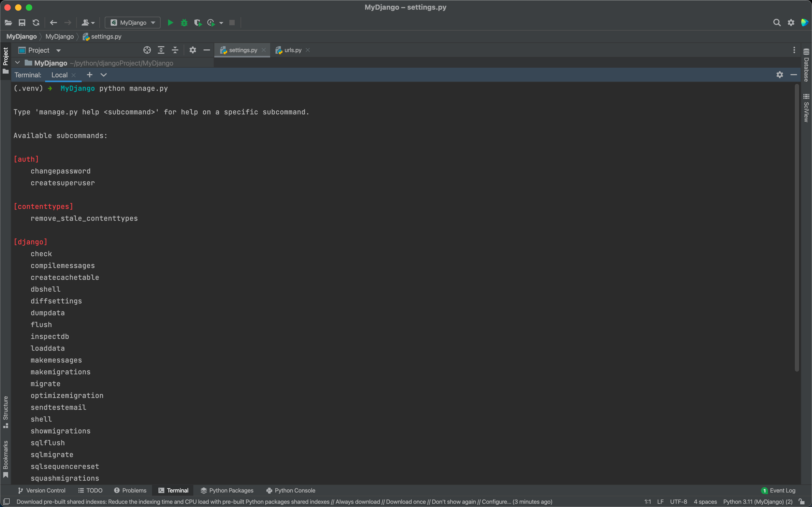Collapse the MyDjango project tree root
The width and height of the screenshot is (812, 507).
click(x=17, y=63)
